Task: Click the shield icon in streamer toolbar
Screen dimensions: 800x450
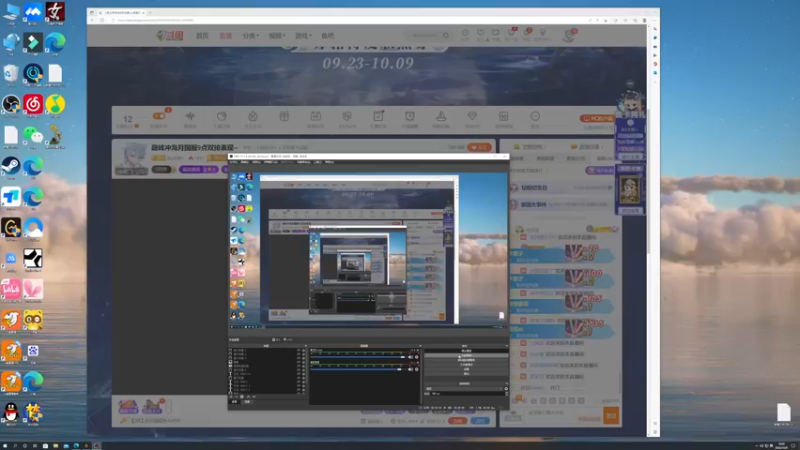Action: [347, 116]
